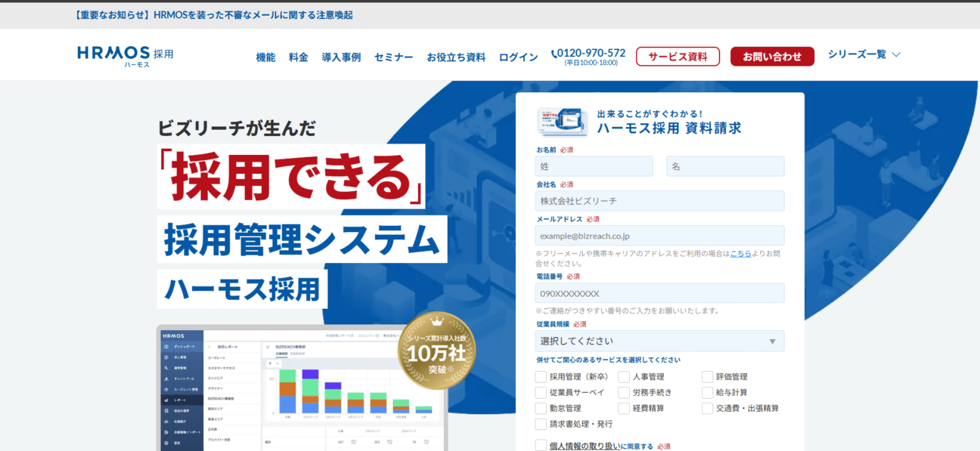Click the サービス資料 button
The height and width of the screenshot is (451, 980).
[678, 57]
